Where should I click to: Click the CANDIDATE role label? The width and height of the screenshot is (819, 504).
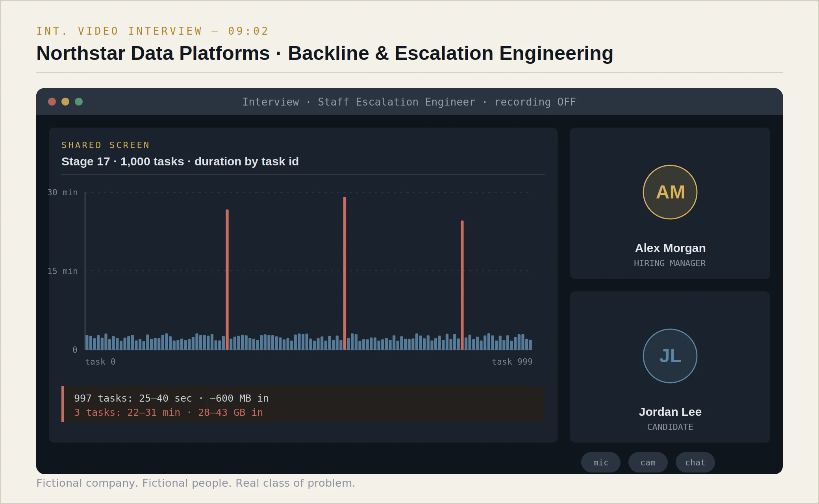670,427
